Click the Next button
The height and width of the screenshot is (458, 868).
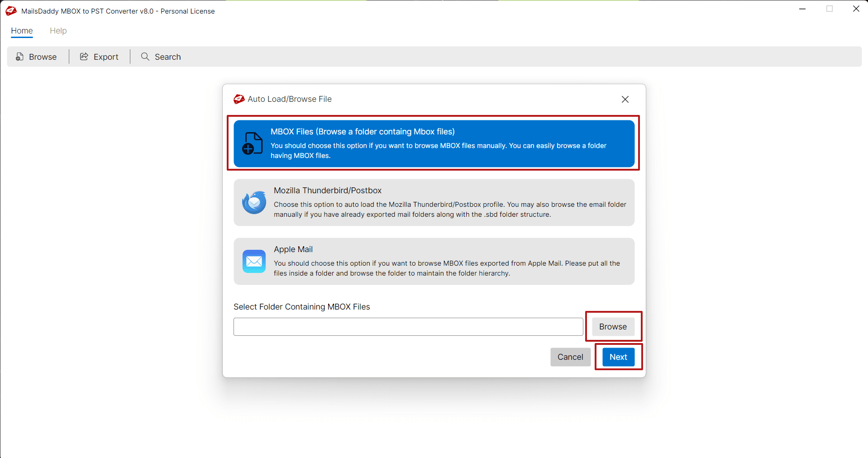pos(618,357)
